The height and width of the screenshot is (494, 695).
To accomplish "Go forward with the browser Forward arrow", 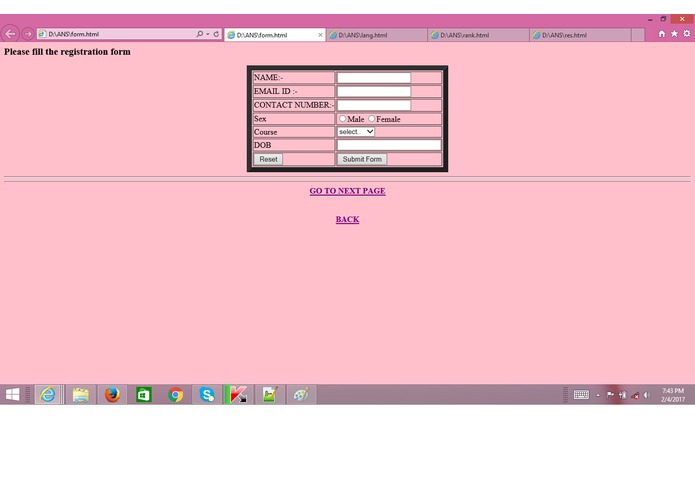I will (x=27, y=34).
